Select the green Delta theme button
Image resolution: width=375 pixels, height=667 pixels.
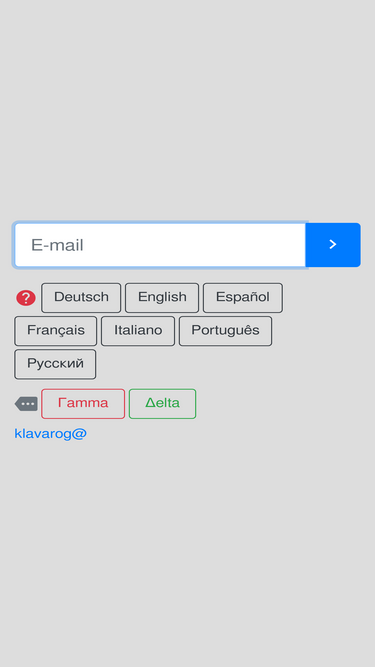162,403
